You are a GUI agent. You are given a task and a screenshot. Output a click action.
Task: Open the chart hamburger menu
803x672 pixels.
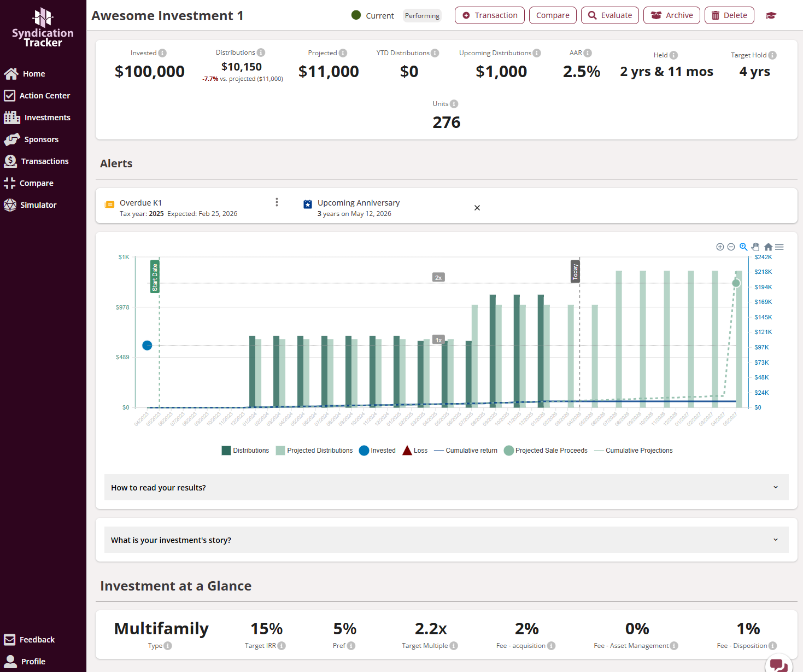[779, 247]
